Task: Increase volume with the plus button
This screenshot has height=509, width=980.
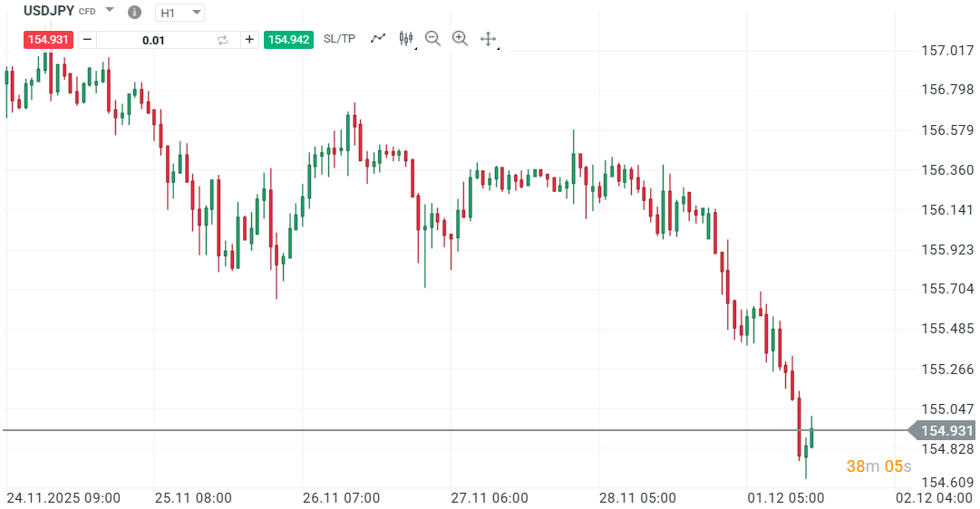Action: pos(249,39)
